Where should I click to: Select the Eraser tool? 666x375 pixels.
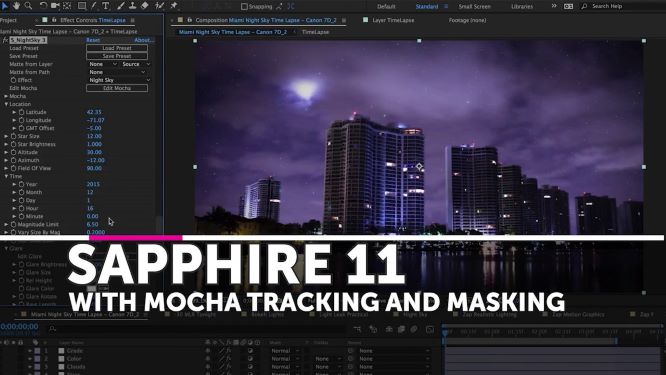144,6
